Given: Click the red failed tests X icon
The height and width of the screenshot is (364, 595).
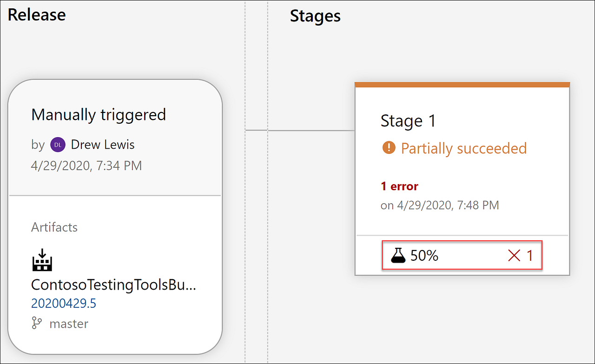Looking at the screenshot, I should pyautogui.click(x=514, y=255).
